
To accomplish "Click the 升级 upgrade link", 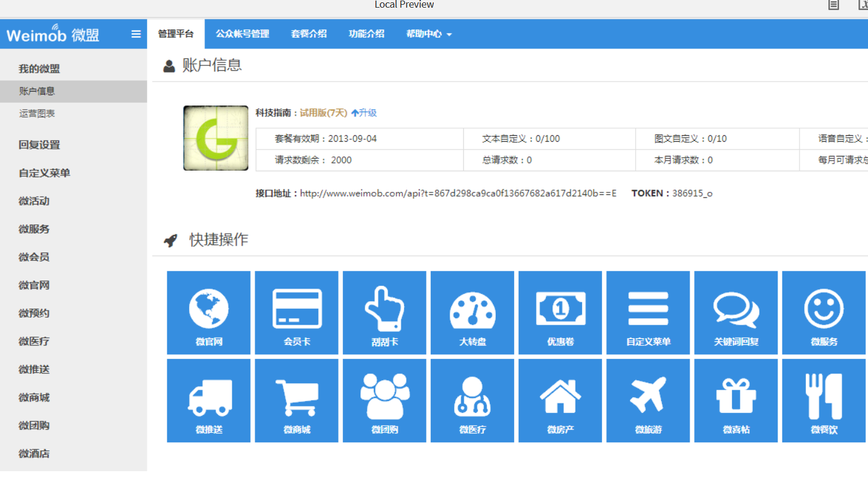I will [x=364, y=113].
